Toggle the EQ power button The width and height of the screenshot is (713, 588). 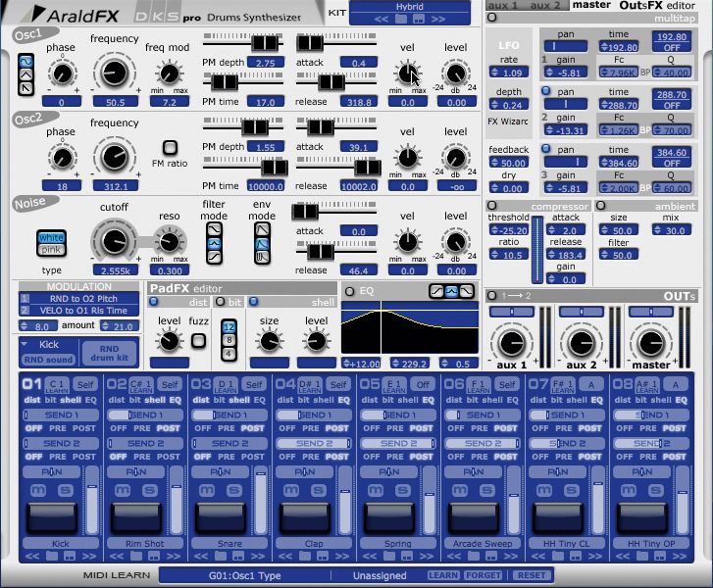click(349, 291)
